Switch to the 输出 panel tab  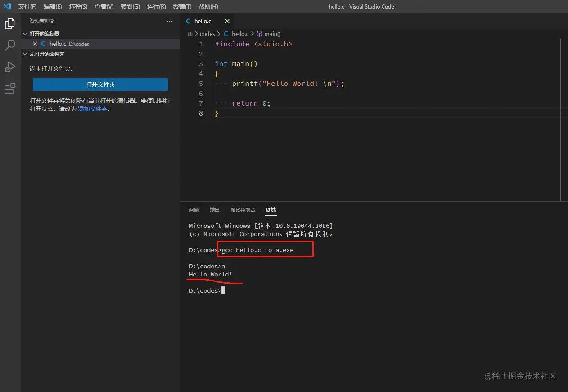[215, 210]
